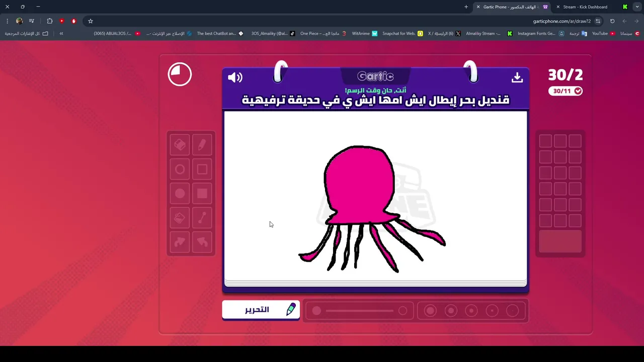The height and width of the screenshot is (362, 644).
Task: Select the straight line tool
Action: click(x=202, y=218)
